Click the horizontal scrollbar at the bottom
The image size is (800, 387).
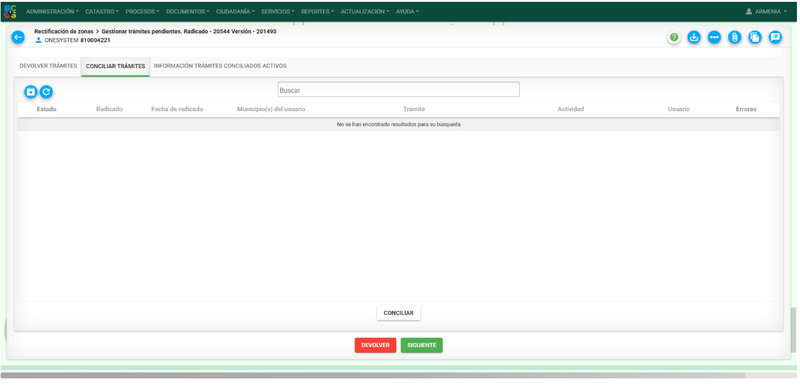[372, 375]
